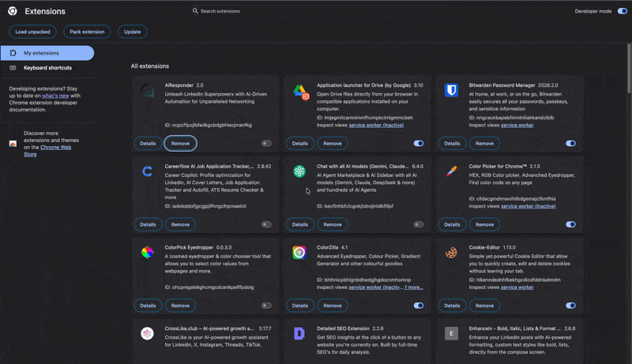Open Details for AiResponder
This screenshot has height=364, width=632.
[x=148, y=144]
